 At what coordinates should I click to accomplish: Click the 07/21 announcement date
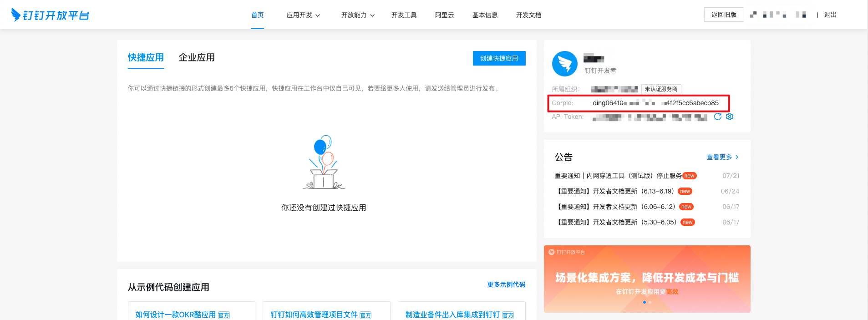pos(731,176)
